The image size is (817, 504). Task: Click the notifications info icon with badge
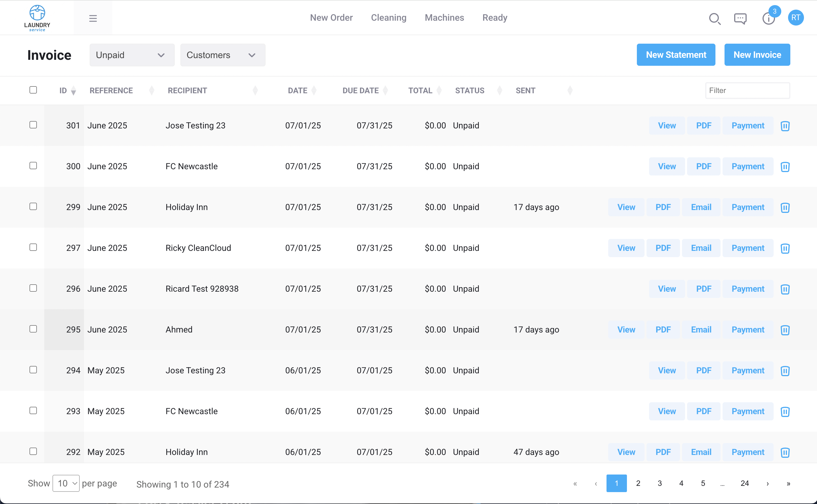click(768, 19)
